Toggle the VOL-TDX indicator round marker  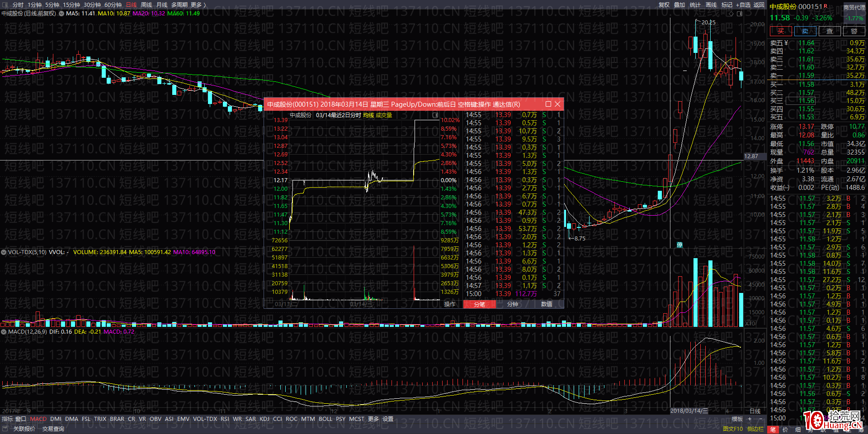coord(4,252)
